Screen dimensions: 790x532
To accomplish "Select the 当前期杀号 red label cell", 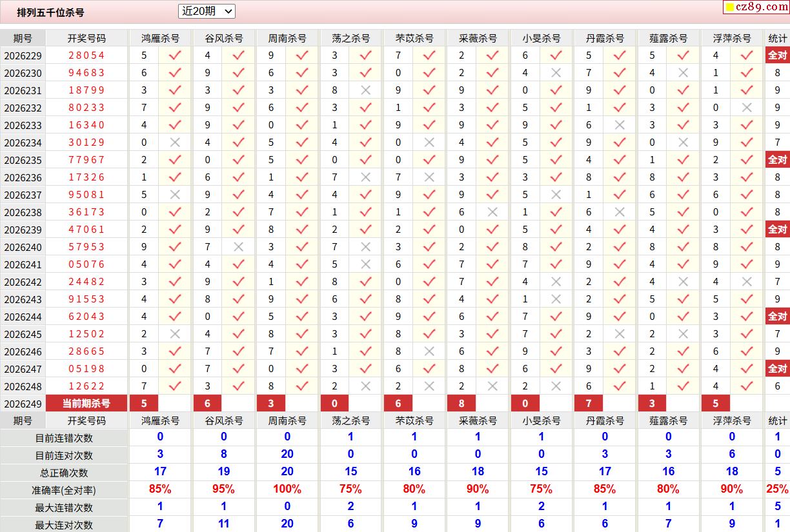I will (86, 404).
